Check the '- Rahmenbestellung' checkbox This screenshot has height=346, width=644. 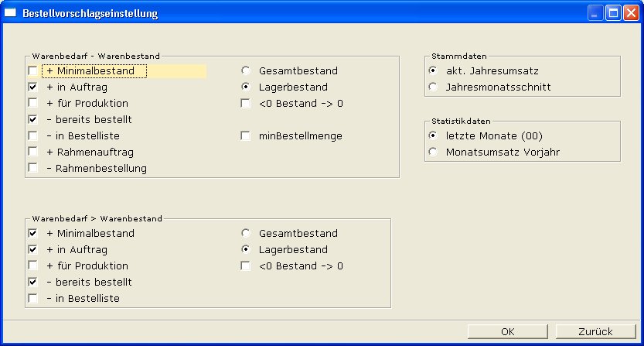click(33, 168)
